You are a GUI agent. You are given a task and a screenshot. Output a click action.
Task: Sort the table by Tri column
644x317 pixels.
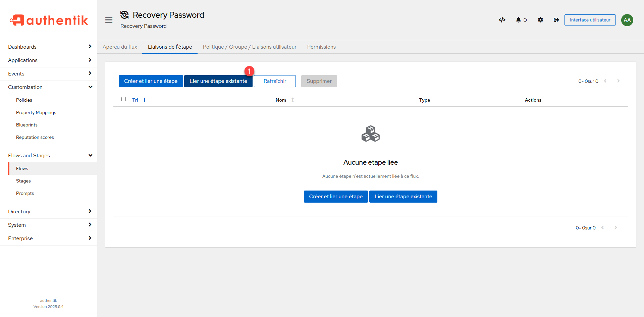(x=135, y=100)
